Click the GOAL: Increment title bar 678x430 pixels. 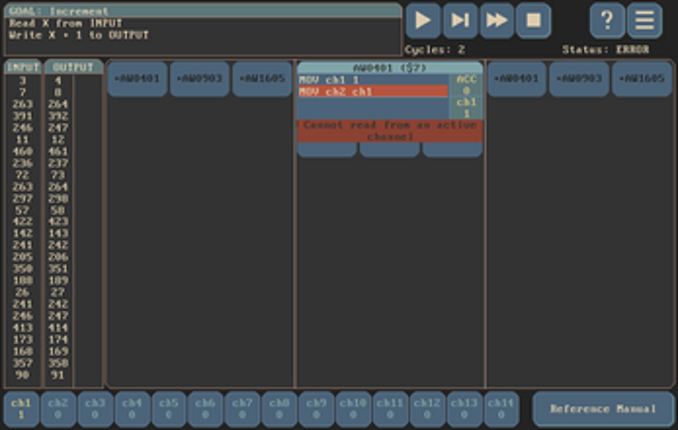(203, 11)
